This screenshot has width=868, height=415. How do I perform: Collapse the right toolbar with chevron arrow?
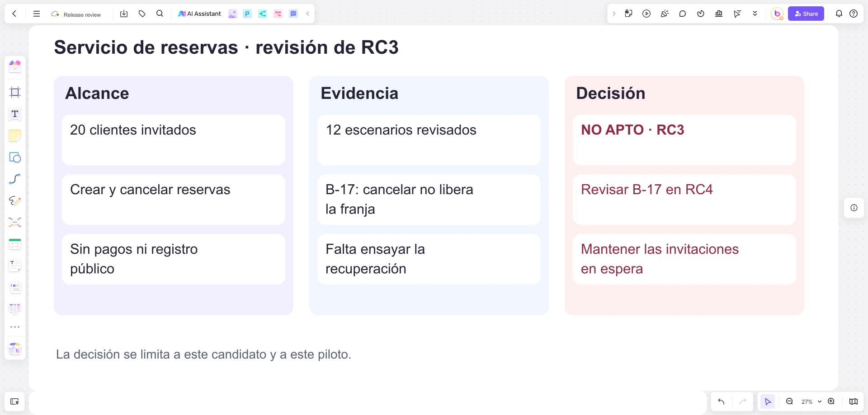point(614,14)
